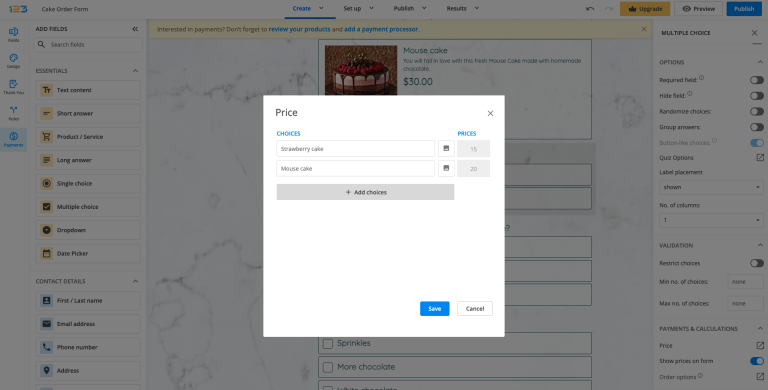This screenshot has width=768, height=390.
Task: Click Save in Price dialog
Action: (434, 309)
